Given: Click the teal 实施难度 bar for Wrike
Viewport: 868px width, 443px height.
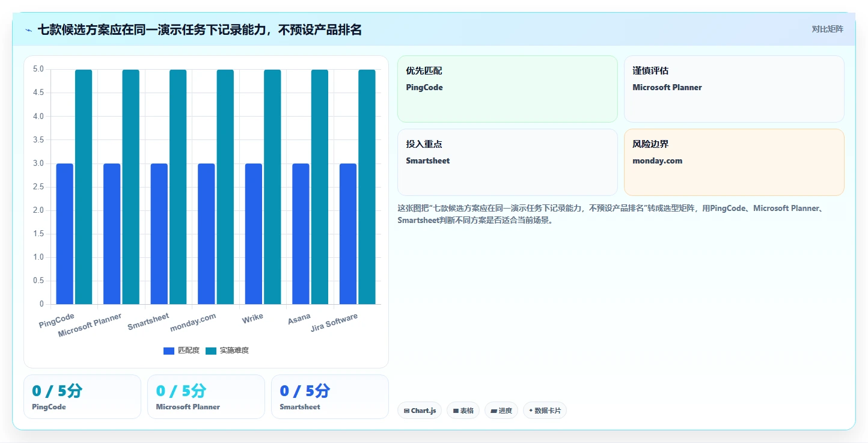Looking at the screenshot, I should pos(272,187).
